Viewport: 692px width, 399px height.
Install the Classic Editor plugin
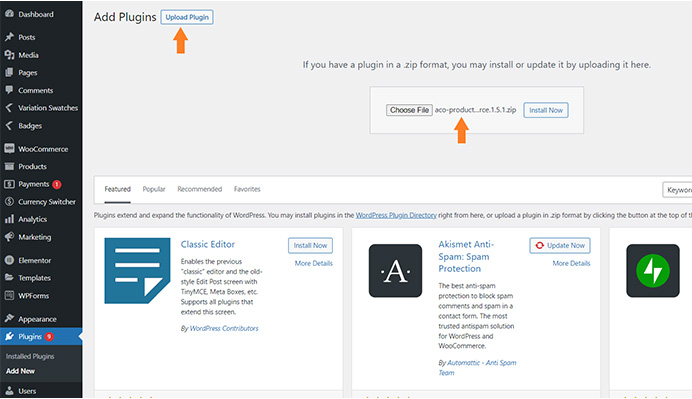310,245
